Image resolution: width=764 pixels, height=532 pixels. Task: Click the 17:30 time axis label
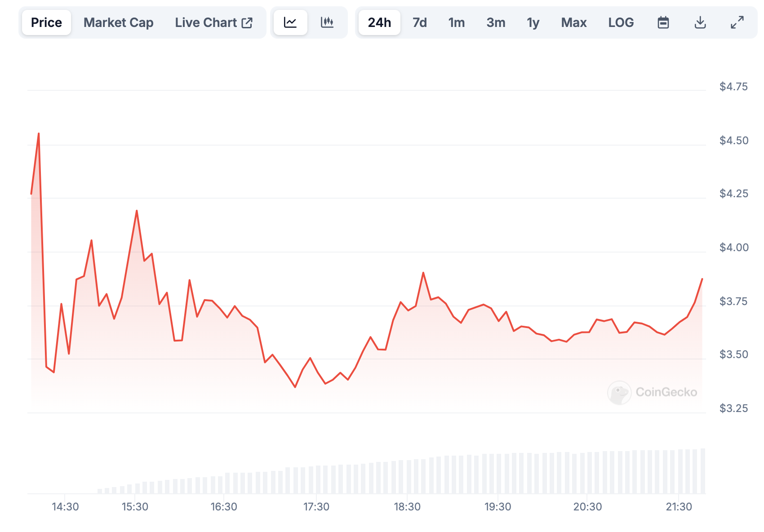[x=316, y=507]
